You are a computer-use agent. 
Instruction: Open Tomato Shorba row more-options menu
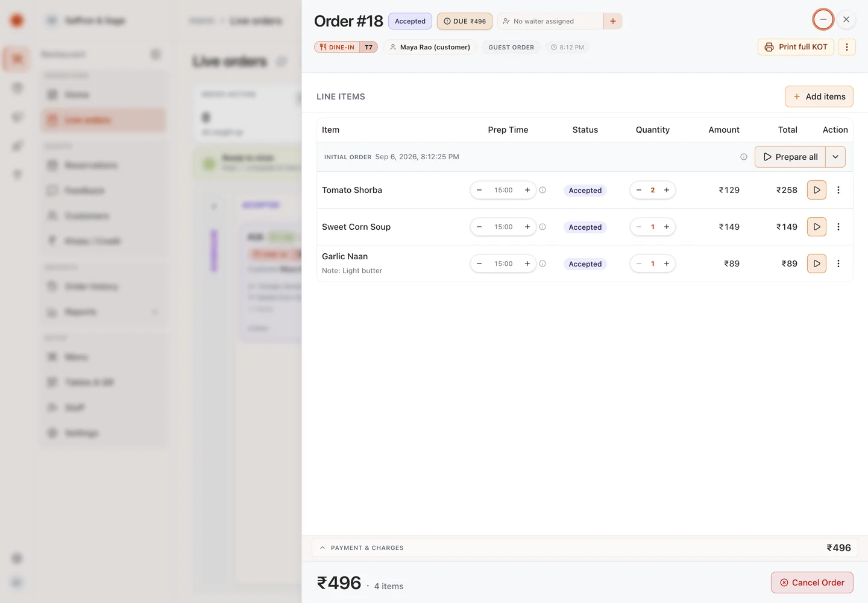pyautogui.click(x=838, y=190)
